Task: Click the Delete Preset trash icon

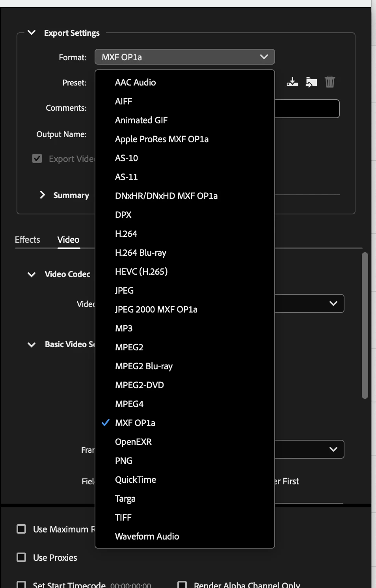Action: (x=330, y=82)
